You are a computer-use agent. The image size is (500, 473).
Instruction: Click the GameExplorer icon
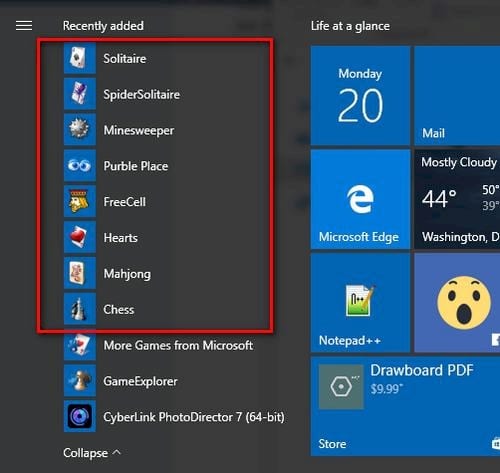(80, 380)
